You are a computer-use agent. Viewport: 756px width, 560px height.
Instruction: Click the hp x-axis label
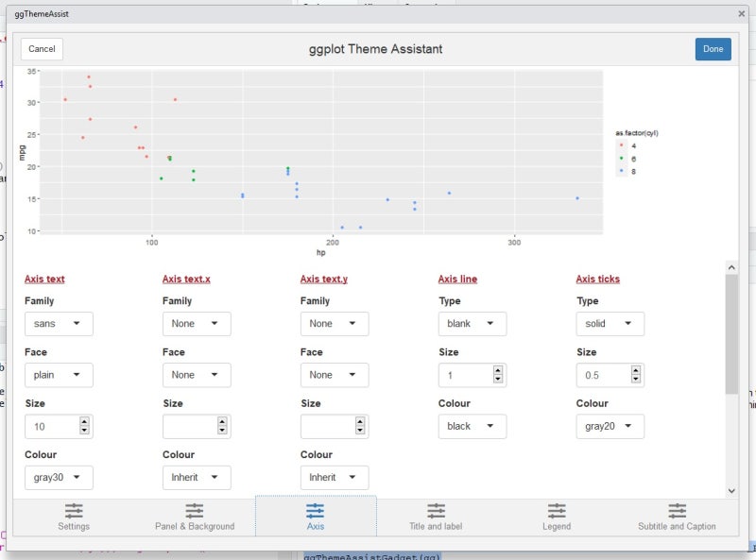pos(320,252)
